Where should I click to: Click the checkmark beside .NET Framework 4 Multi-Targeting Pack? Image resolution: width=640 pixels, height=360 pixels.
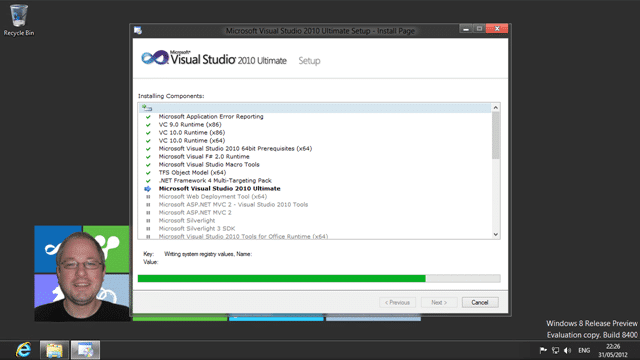point(148,181)
